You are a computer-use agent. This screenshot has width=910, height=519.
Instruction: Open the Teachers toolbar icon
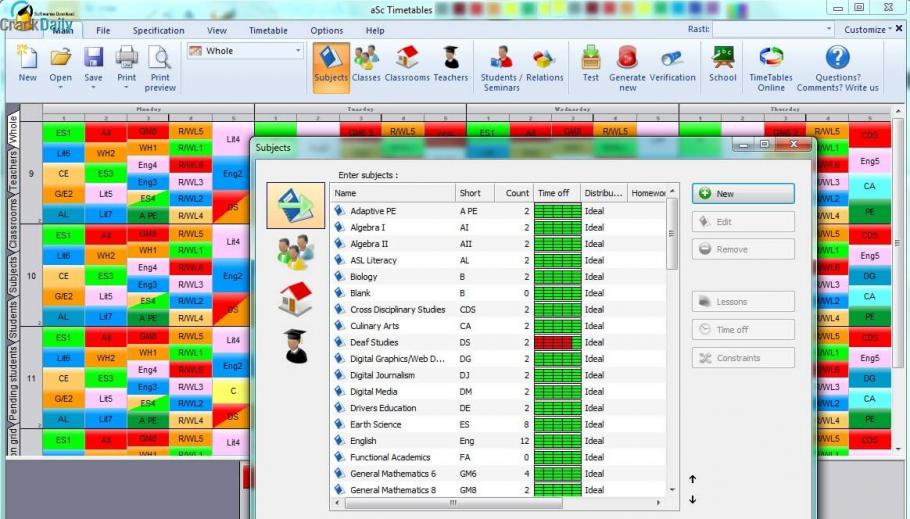click(450, 64)
